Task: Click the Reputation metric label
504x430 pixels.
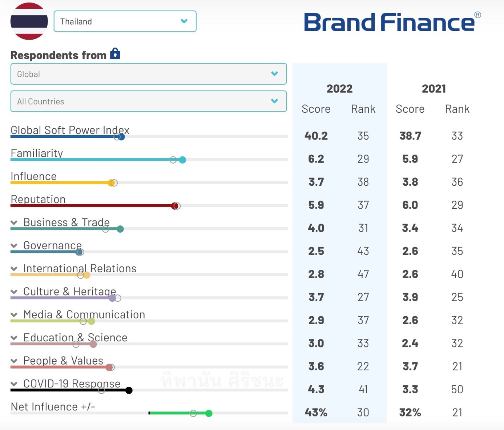Action: 38,199
